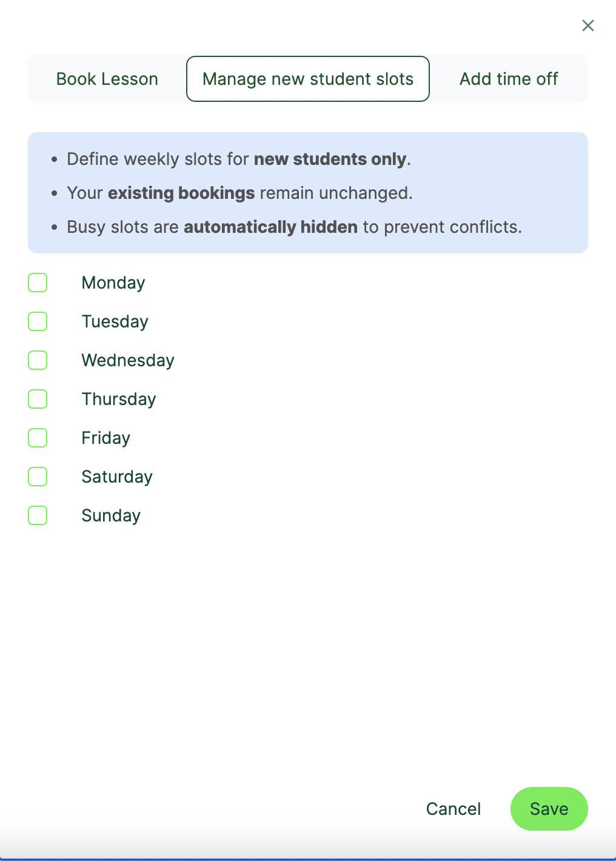Viewport: 616px width, 861px height.
Task: Check the Thursday availability box
Action: pos(37,398)
